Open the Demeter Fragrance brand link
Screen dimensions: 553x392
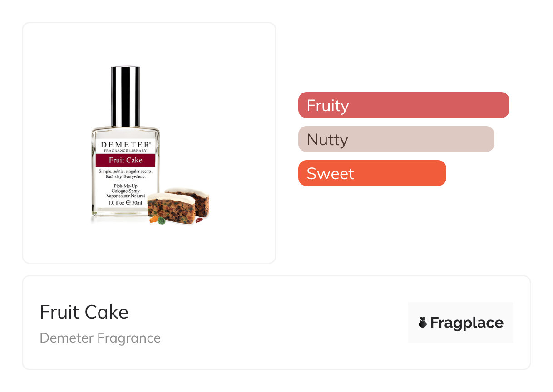point(100,338)
